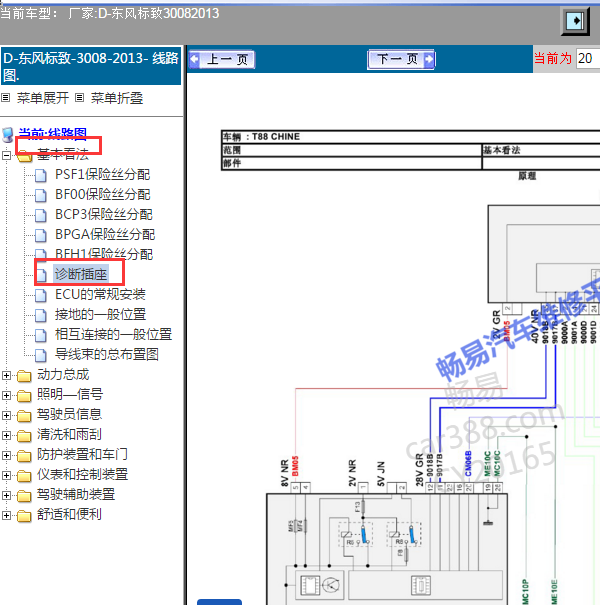Click page icon next to 诊断插座
Viewport: 600px width, 605px height.
coord(41,275)
